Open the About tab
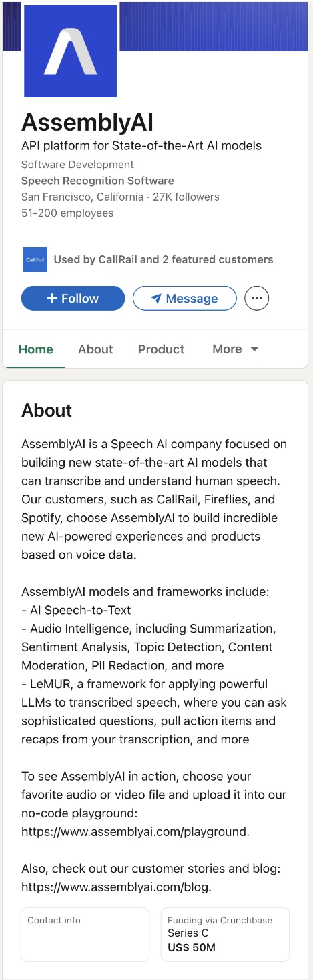 click(95, 349)
